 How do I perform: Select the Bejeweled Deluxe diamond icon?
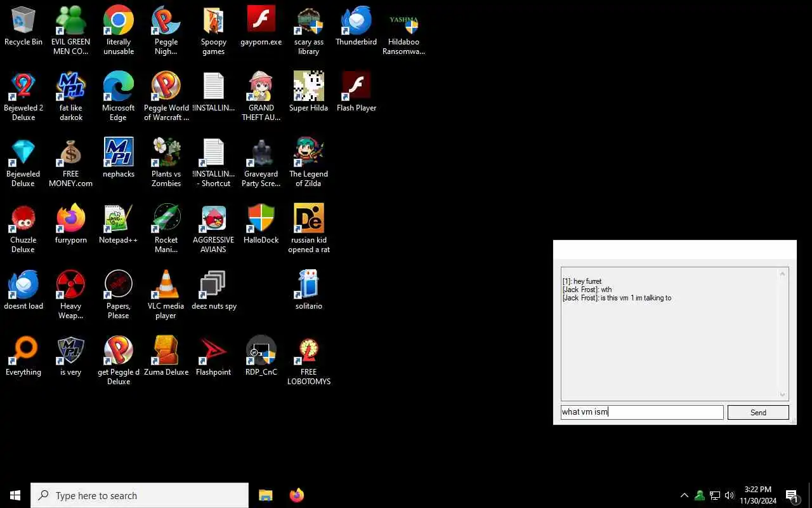point(23,163)
